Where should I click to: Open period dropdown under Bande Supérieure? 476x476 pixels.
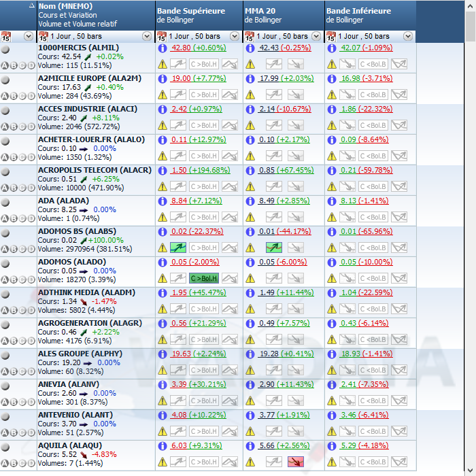[x=235, y=37]
